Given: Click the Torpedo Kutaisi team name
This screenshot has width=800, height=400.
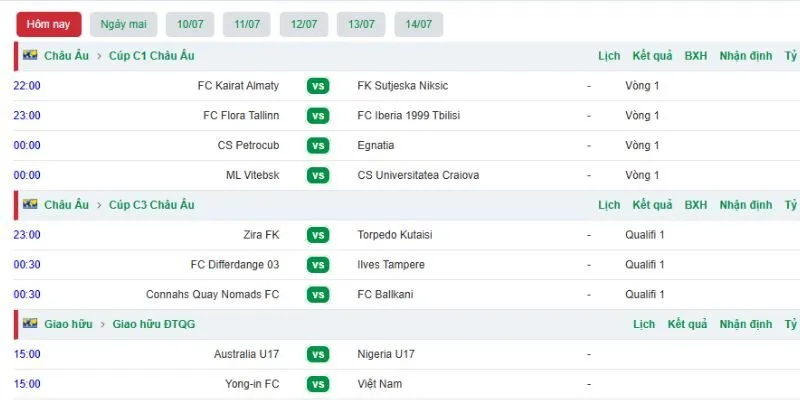Looking at the screenshot, I should tap(395, 235).
